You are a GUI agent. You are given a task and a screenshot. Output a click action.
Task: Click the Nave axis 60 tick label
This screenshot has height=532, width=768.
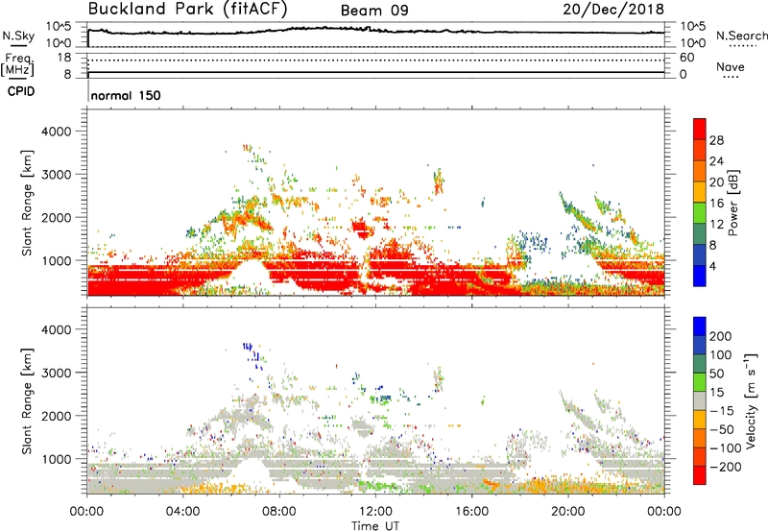point(686,58)
